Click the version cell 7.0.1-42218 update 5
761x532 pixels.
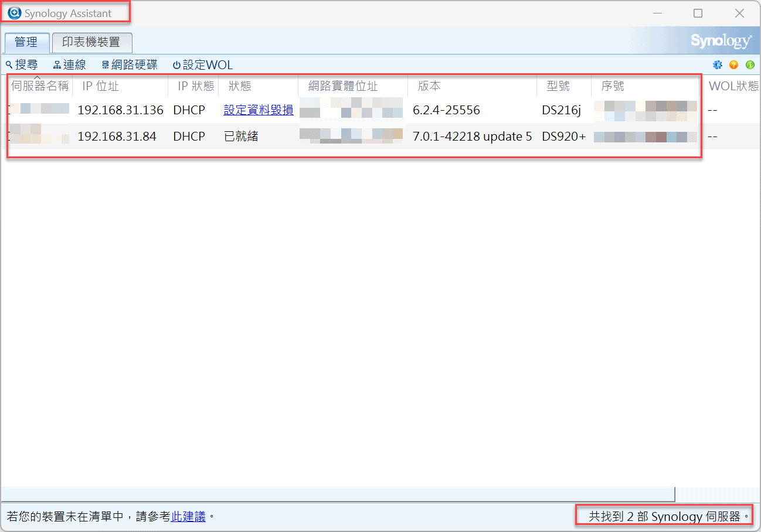[472, 137]
